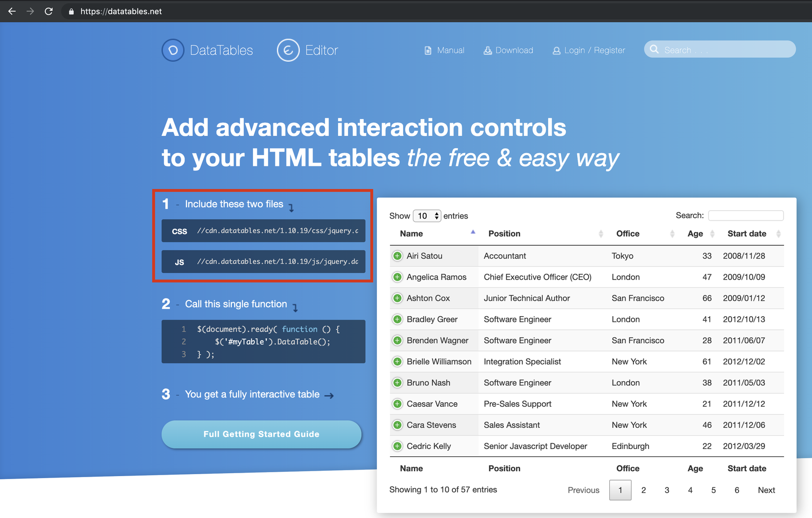The width and height of the screenshot is (812, 518).
Task: Open the Editor logo icon
Action: coord(288,50)
